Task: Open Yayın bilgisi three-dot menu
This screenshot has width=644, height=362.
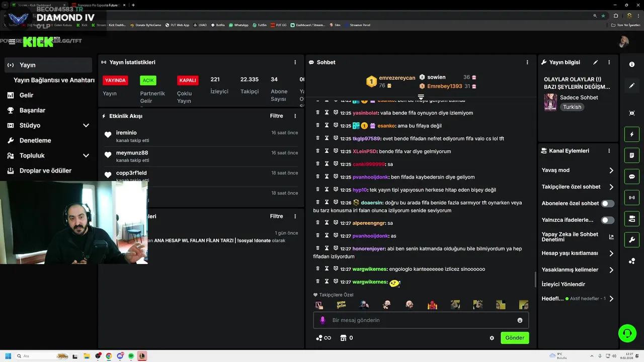Action: pos(609,62)
